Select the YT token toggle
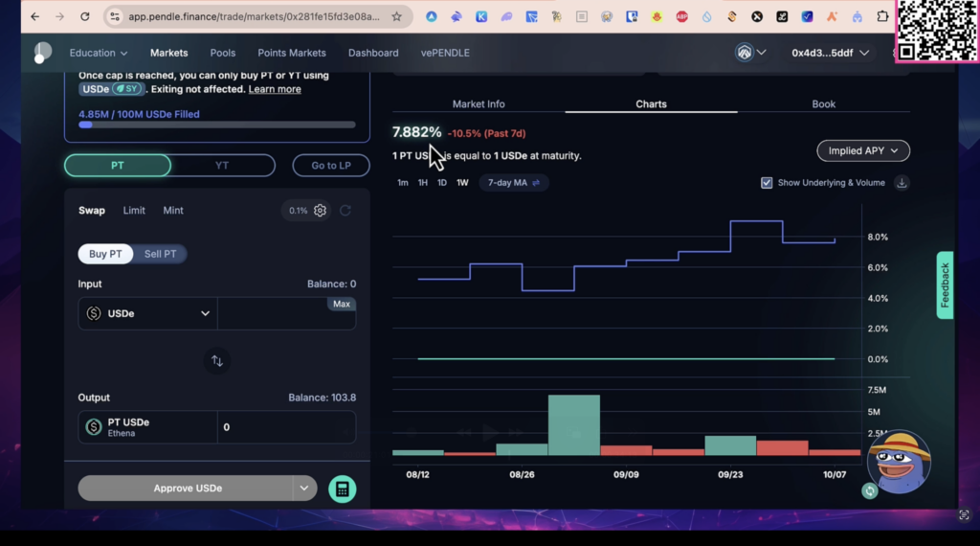This screenshot has width=980, height=546. pyautogui.click(x=222, y=166)
